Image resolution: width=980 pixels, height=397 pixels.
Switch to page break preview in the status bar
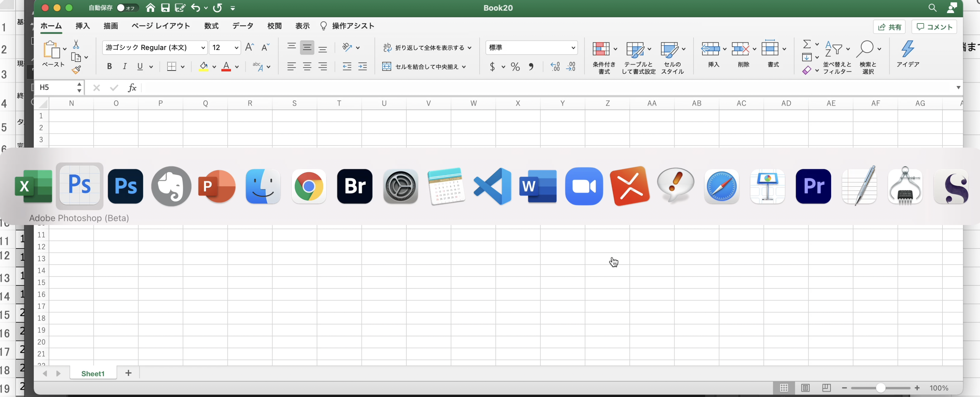[826, 388]
